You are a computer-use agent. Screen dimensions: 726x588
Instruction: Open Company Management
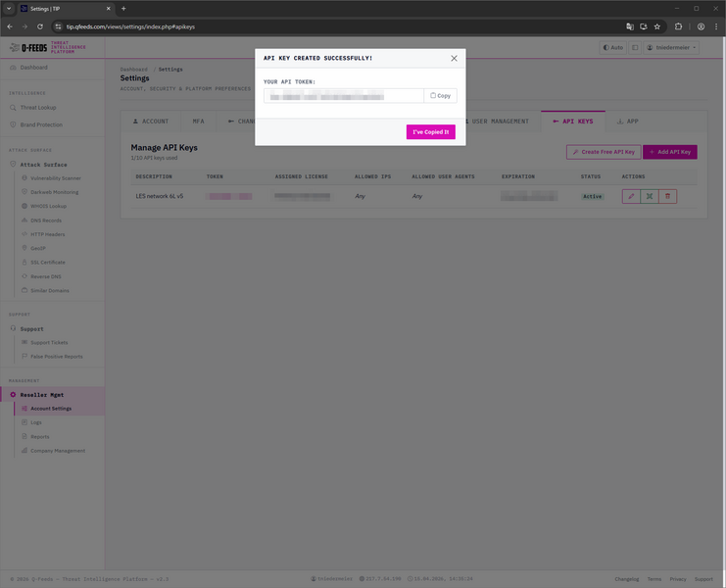click(x=58, y=451)
